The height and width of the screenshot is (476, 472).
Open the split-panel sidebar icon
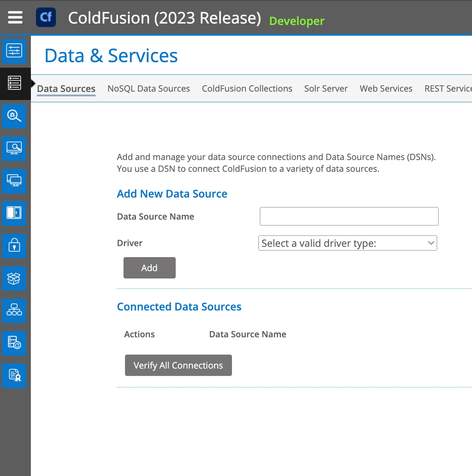pyautogui.click(x=14, y=213)
